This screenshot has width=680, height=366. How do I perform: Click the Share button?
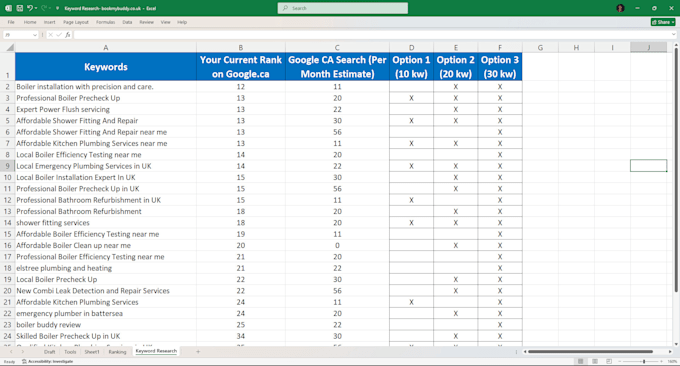pos(663,22)
